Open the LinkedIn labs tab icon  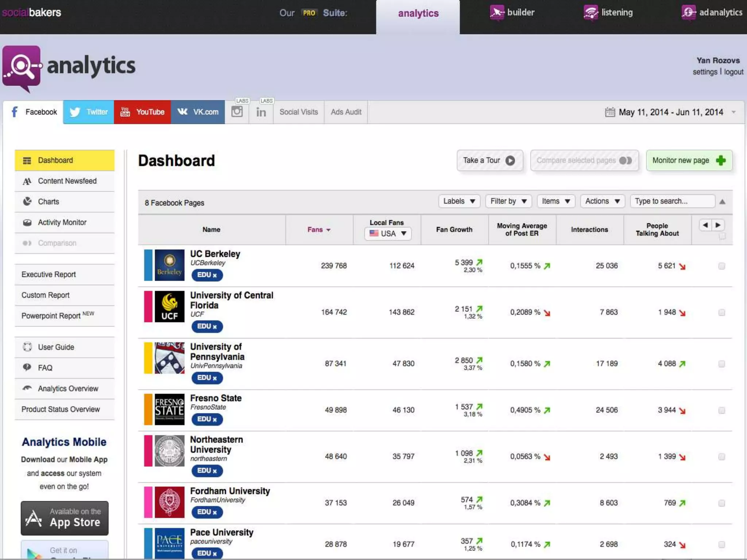click(x=261, y=112)
